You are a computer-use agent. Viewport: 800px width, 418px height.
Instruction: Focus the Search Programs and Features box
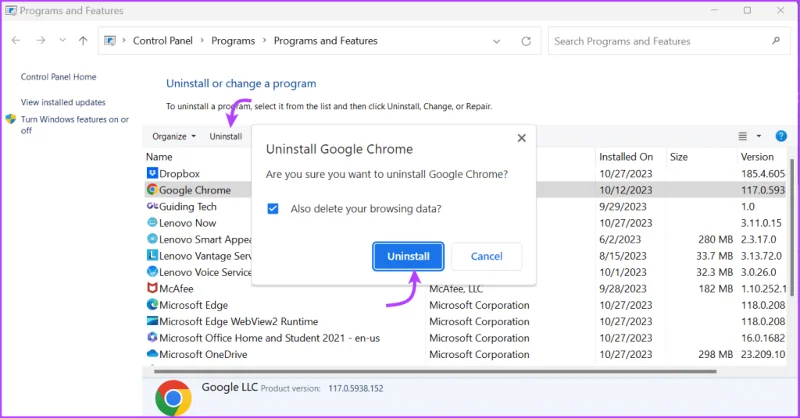669,41
